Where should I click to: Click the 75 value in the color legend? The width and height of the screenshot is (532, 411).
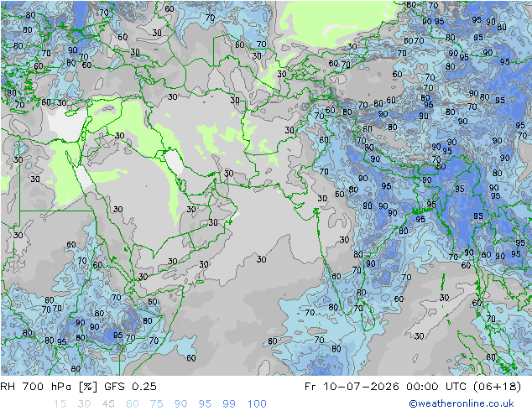pos(157,404)
